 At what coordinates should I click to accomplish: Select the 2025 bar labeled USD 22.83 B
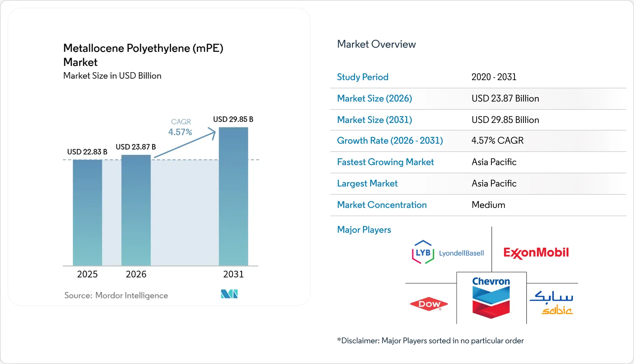[x=87, y=212]
